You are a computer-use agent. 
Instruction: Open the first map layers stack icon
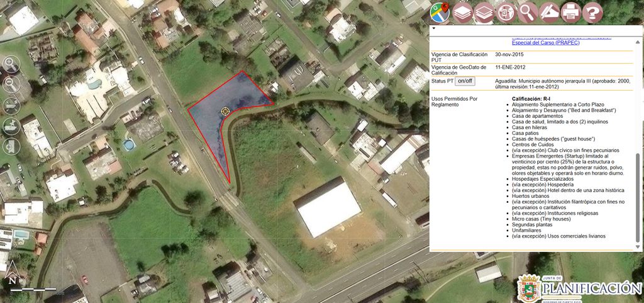coord(462,11)
